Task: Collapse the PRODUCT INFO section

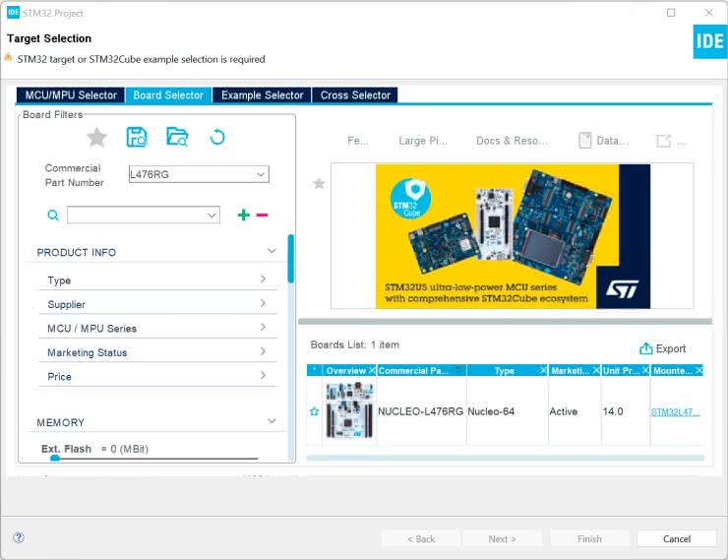Action: (273, 252)
